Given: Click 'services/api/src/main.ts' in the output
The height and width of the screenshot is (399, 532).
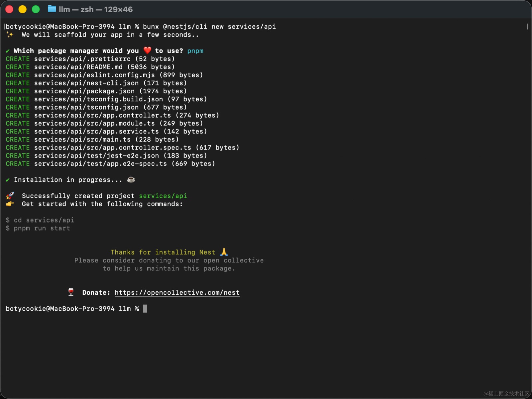Looking at the screenshot, I should tap(82, 140).
